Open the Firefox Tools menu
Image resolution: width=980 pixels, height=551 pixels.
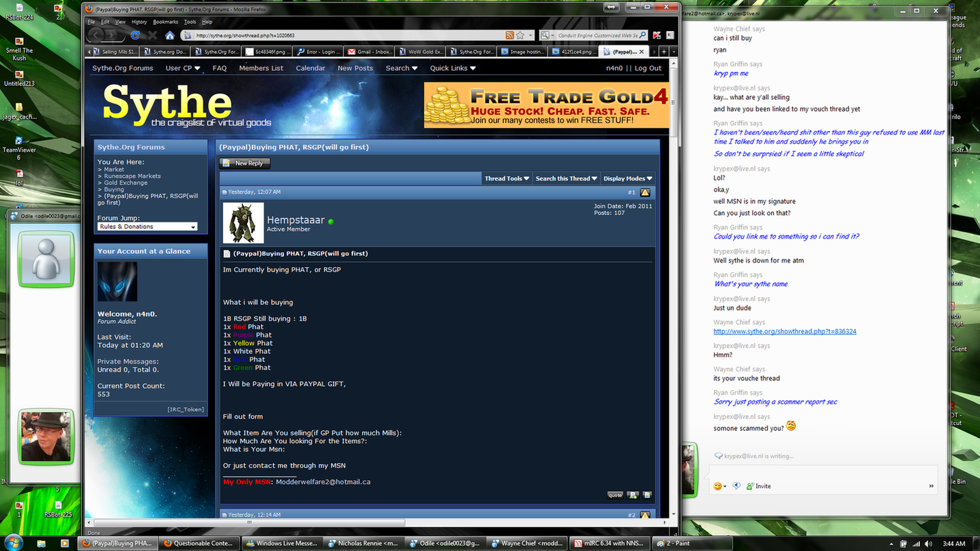[190, 22]
